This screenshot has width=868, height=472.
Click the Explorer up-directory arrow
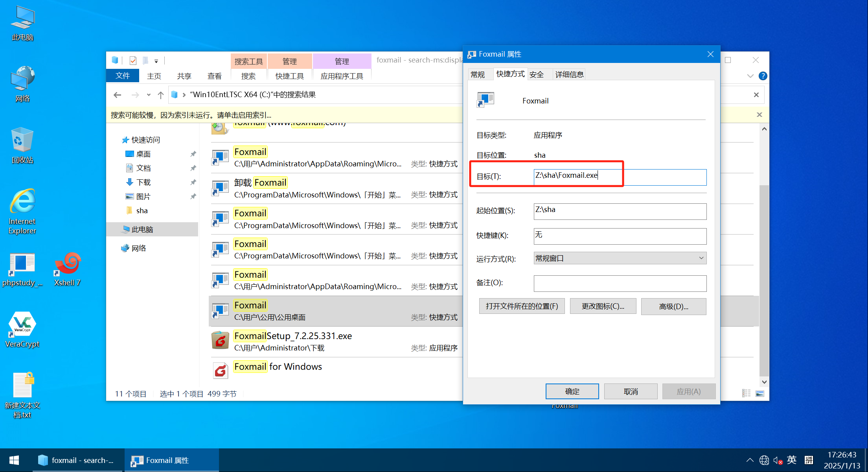[x=160, y=95]
